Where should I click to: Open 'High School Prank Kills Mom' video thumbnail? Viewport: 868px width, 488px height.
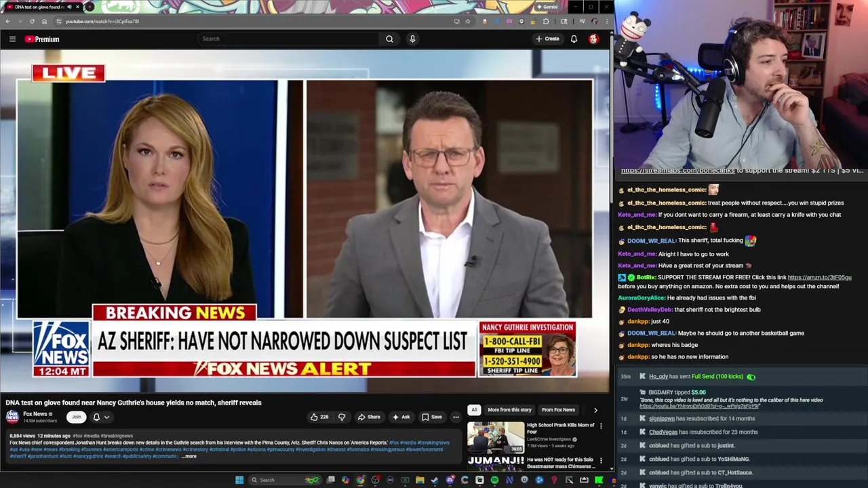(496, 437)
